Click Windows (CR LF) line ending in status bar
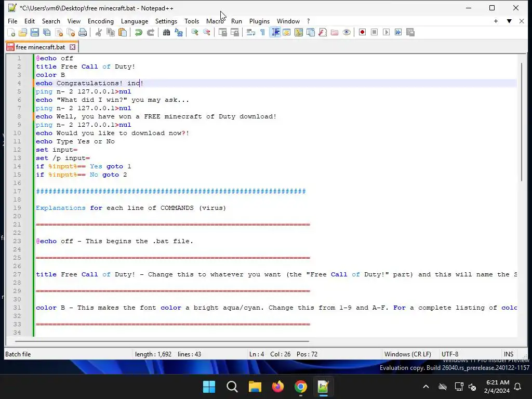This screenshot has width=532, height=399. pyautogui.click(x=407, y=354)
